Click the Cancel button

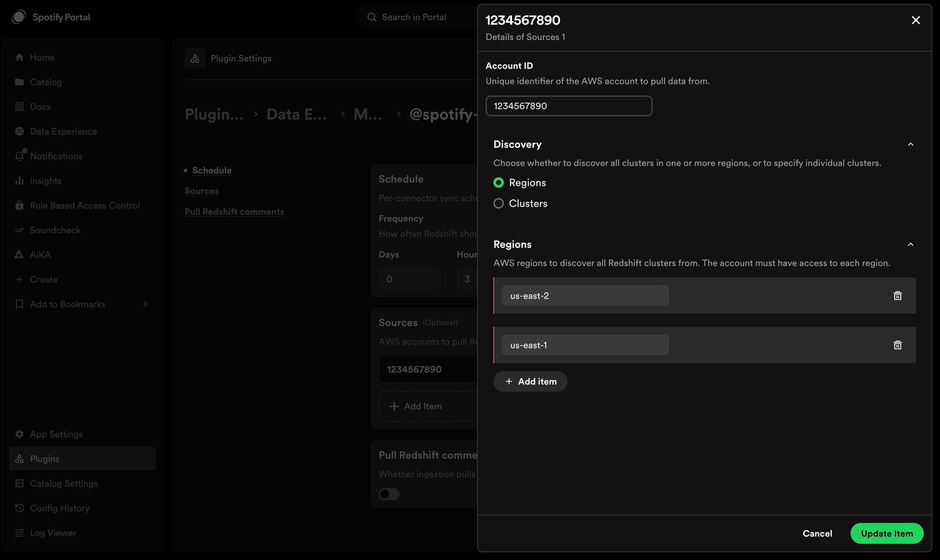click(x=817, y=534)
